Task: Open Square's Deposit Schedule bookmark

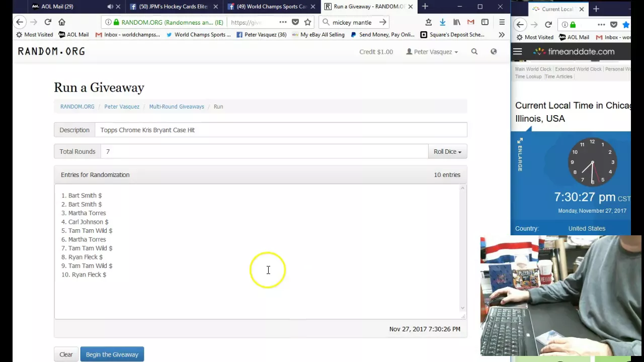Action: 452,35
